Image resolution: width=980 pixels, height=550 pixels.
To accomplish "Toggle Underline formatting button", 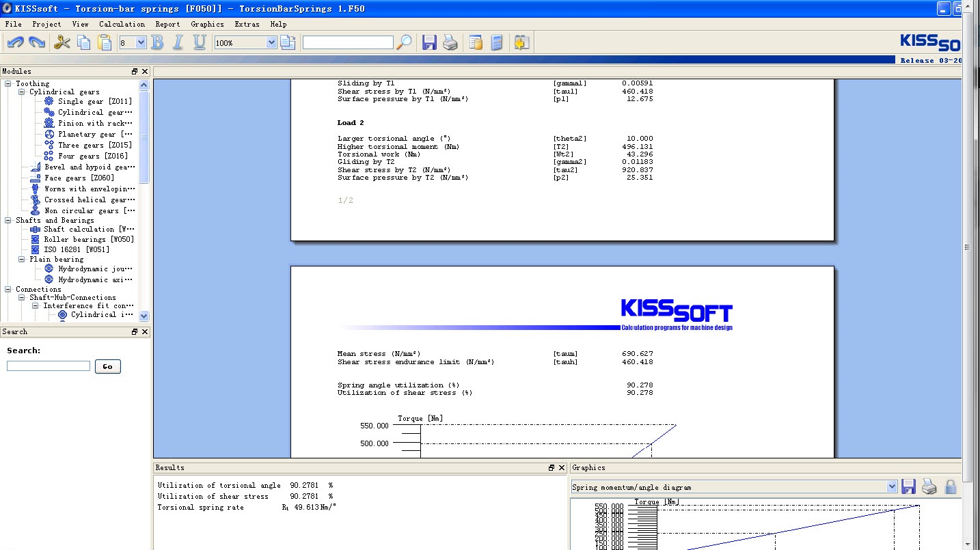I will point(200,42).
